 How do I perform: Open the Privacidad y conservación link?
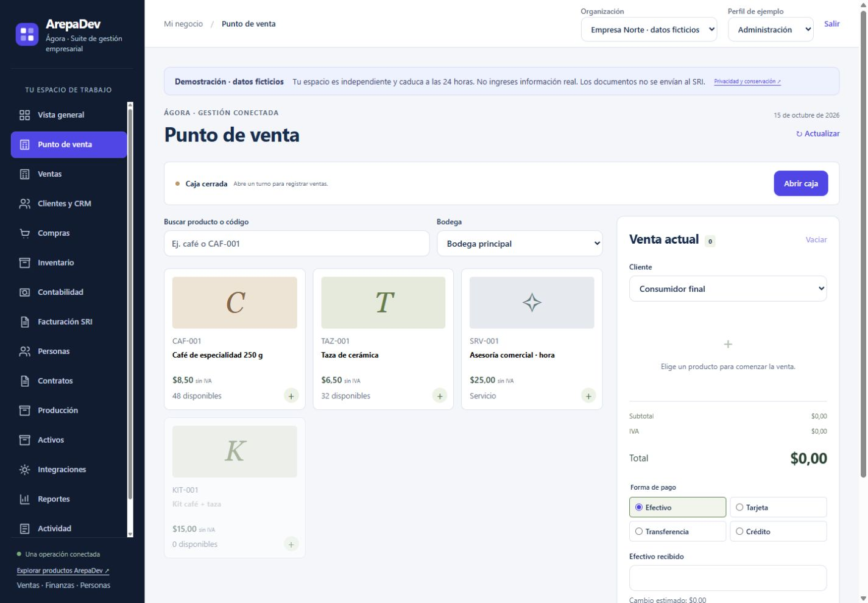point(747,82)
